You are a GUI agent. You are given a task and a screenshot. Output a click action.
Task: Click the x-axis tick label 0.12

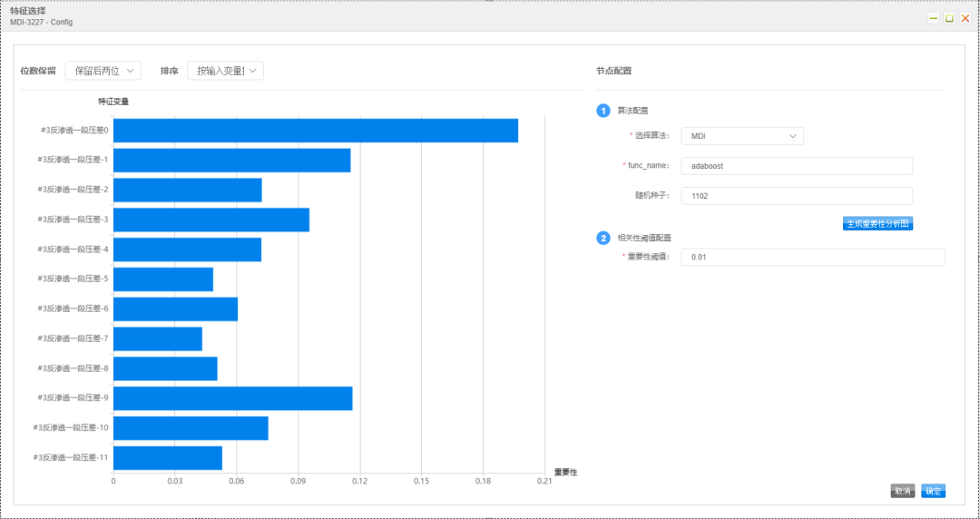click(359, 482)
